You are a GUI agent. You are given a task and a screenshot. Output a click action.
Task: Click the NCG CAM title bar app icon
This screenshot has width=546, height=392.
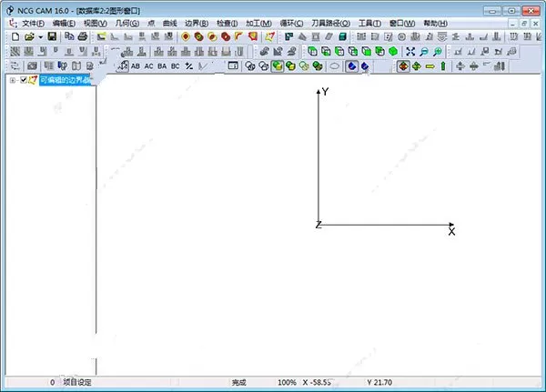tap(10, 10)
